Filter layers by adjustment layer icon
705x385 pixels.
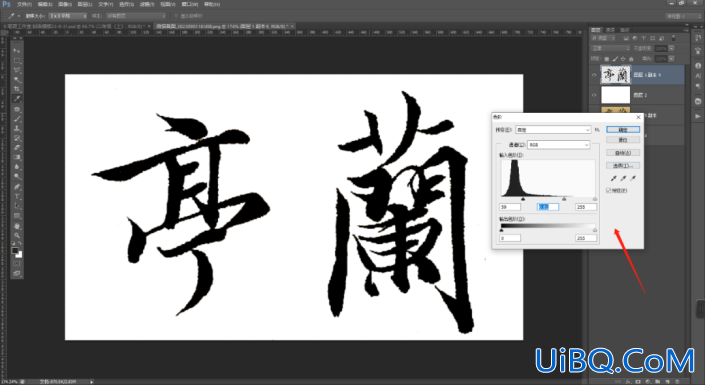(x=635, y=38)
